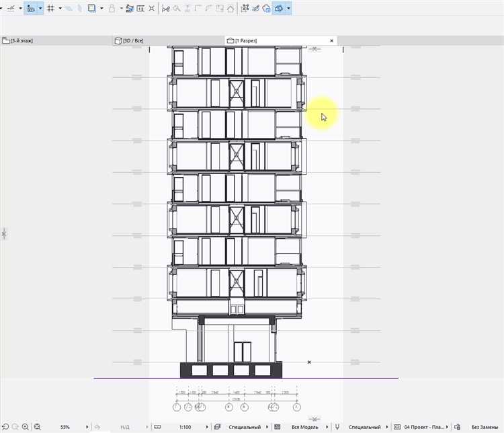The height and width of the screenshot is (433, 504).
Task: Click the 1:100 scale value
Action: pyautogui.click(x=185, y=427)
